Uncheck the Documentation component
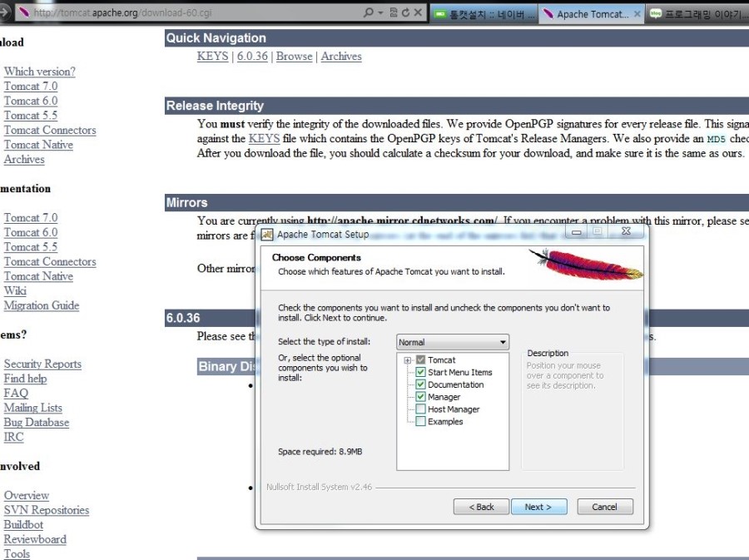Viewport: 749px width, 560px height. pyautogui.click(x=420, y=384)
